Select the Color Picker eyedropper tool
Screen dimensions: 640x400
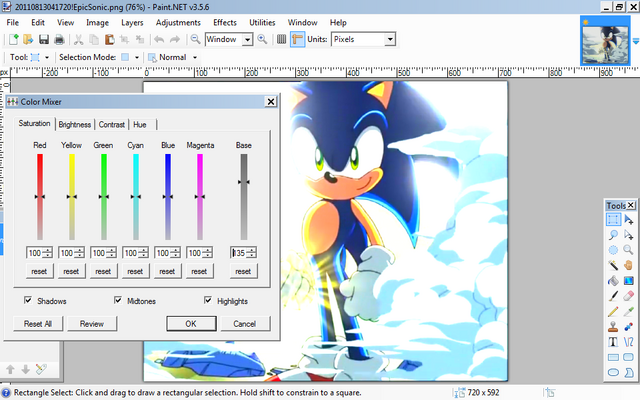(629, 311)
